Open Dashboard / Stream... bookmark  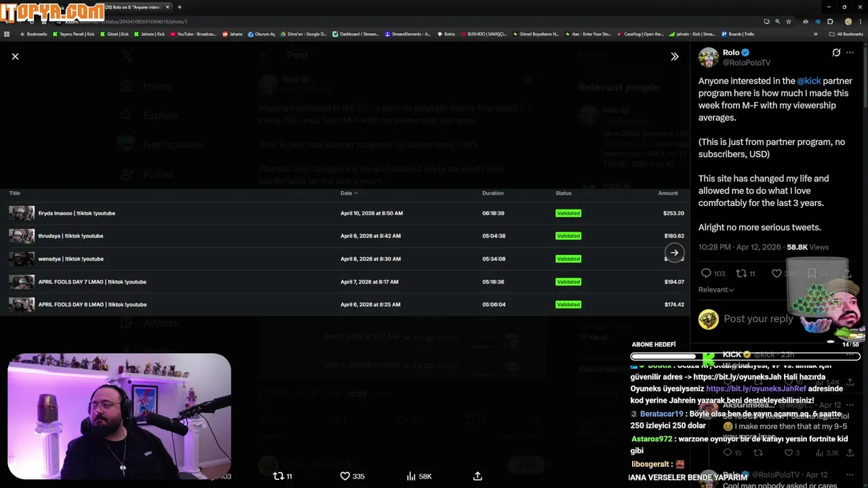(x=356, y=34)
